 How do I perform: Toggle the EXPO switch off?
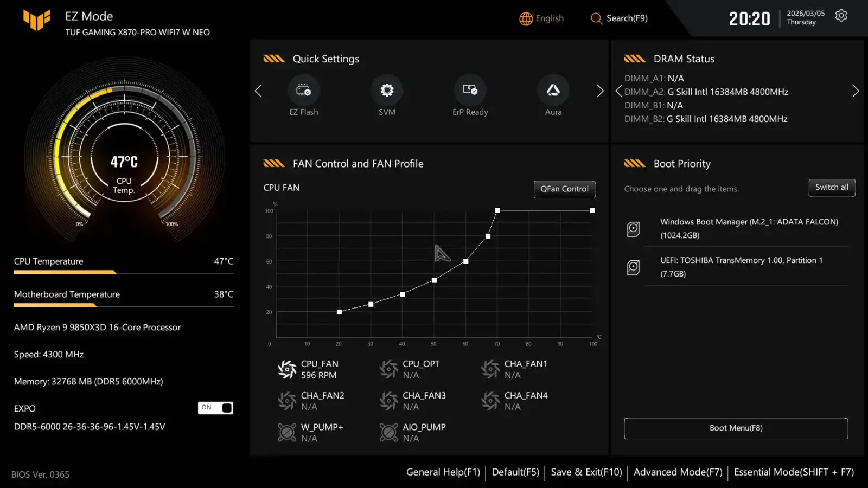(x=215, y=408)
